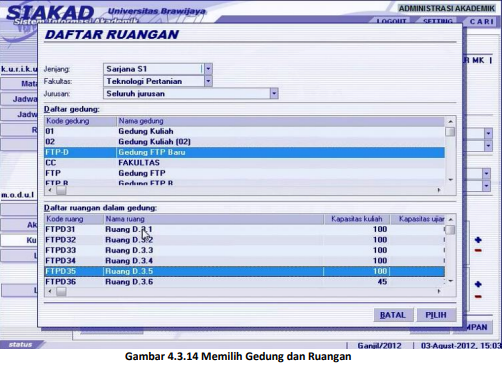The width and height of the screenshot is (502, 365).
Task: Click the Ku sidebar button in main window
Action: [19, 240]
